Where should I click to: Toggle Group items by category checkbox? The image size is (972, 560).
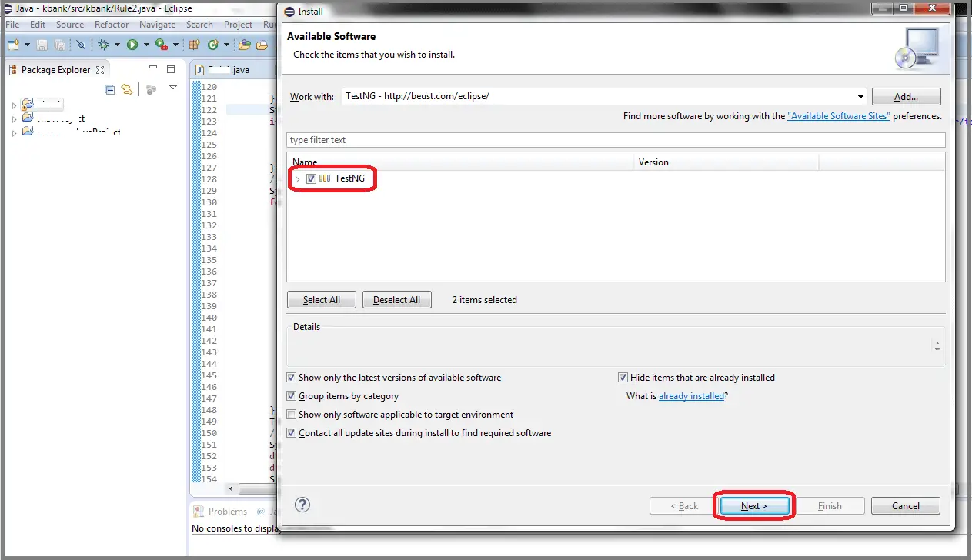point(291,396)
